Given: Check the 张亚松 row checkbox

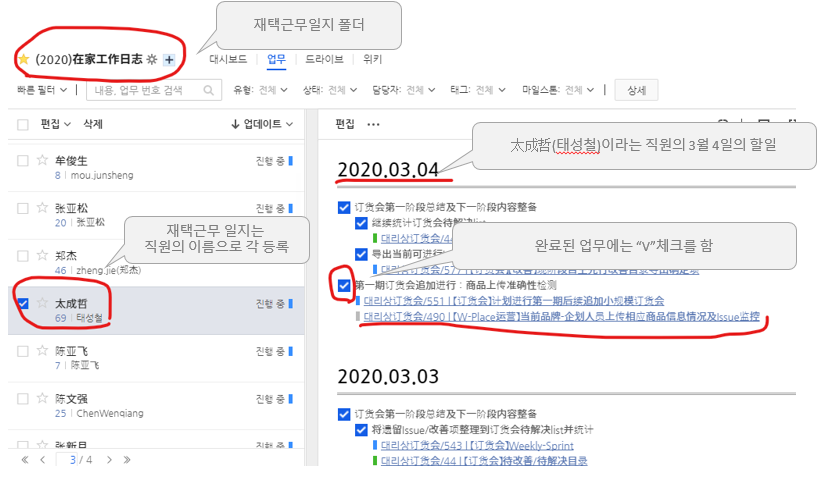Looking at the screenshot, I should pos(23,208).
